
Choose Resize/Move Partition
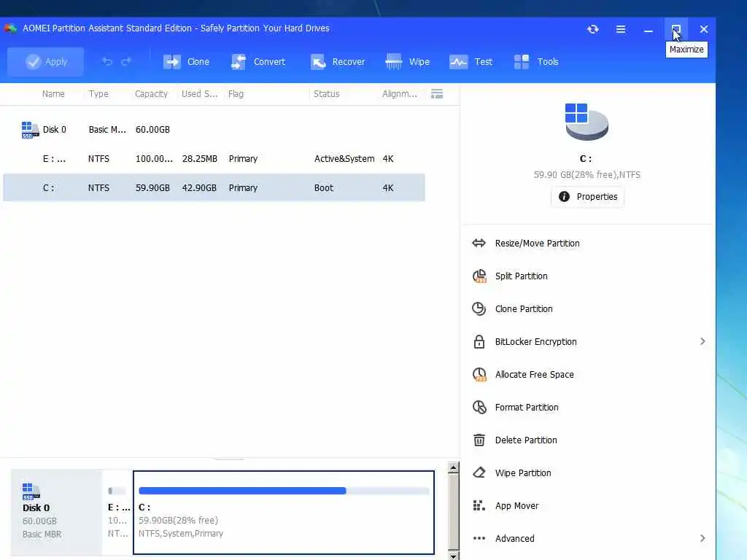click(537, 244)
